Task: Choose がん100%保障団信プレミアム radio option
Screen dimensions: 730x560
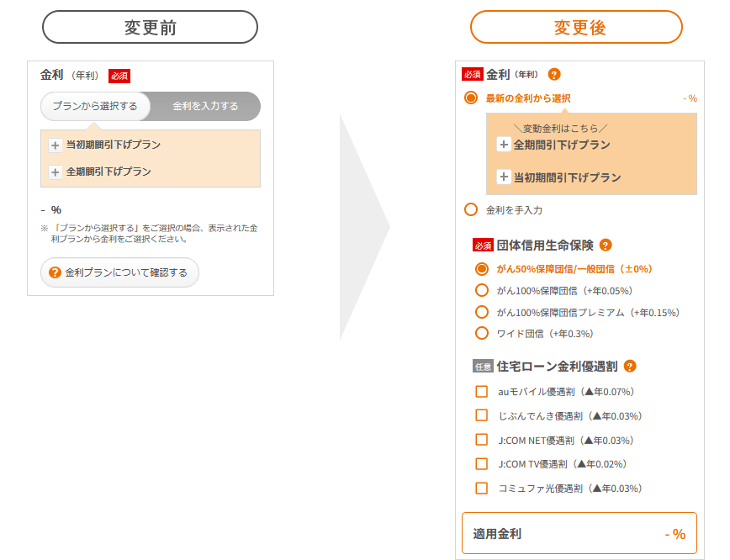Action: pyautogui.click(x=482, y=312)
